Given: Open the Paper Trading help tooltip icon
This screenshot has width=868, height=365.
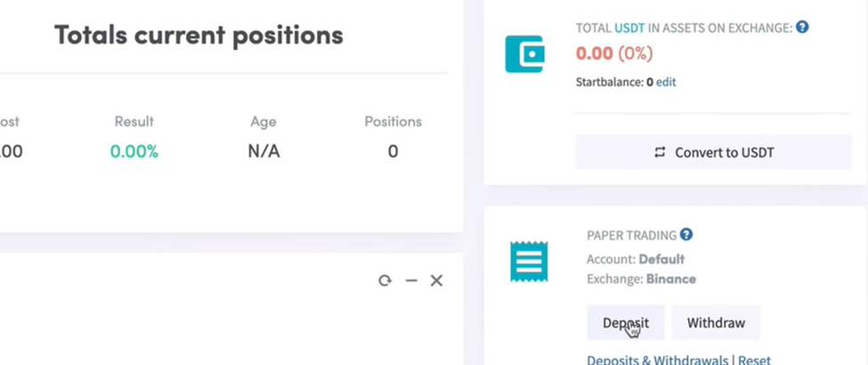Looking at the screenshot, I should coord(686,234).
